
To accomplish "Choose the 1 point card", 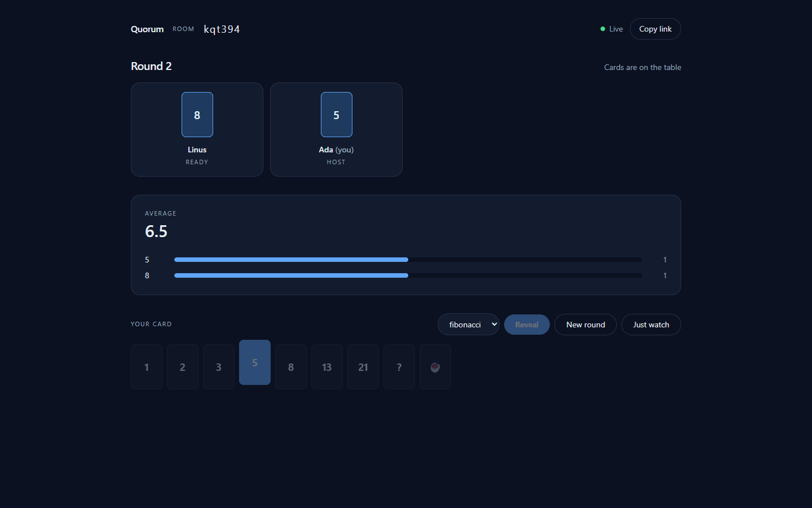I will (x=147, y=367).
